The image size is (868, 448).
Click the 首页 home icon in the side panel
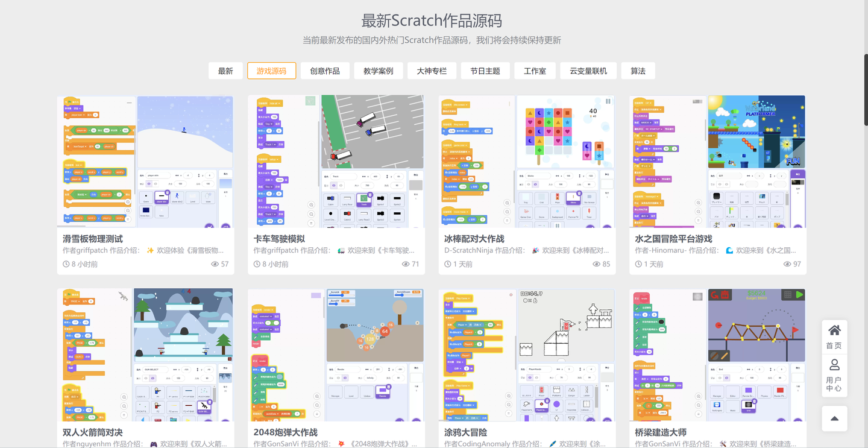click(x=834, y=330)
